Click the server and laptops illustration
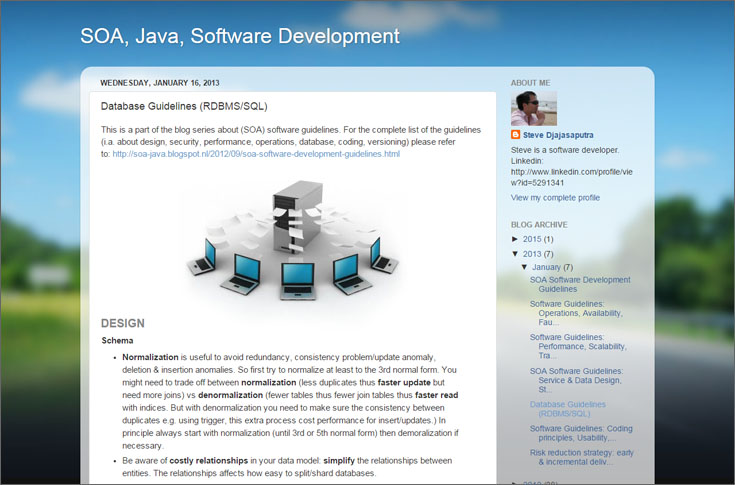Viewport: 735px width, 485px height. 293,240
